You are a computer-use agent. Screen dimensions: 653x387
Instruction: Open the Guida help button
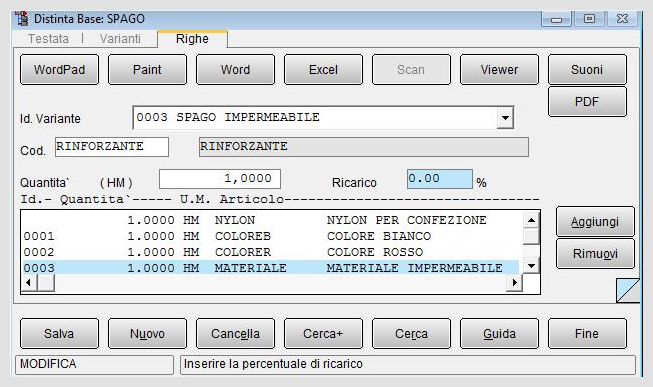(x=499, y=334)
